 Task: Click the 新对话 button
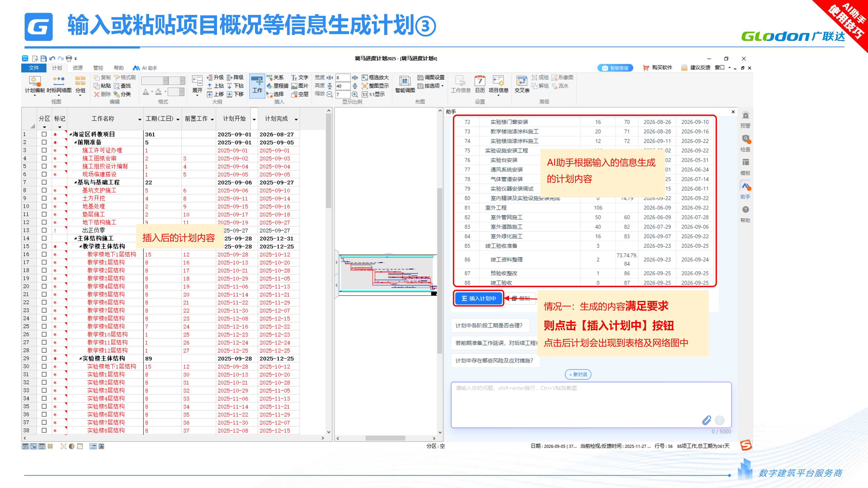[578, 375]
